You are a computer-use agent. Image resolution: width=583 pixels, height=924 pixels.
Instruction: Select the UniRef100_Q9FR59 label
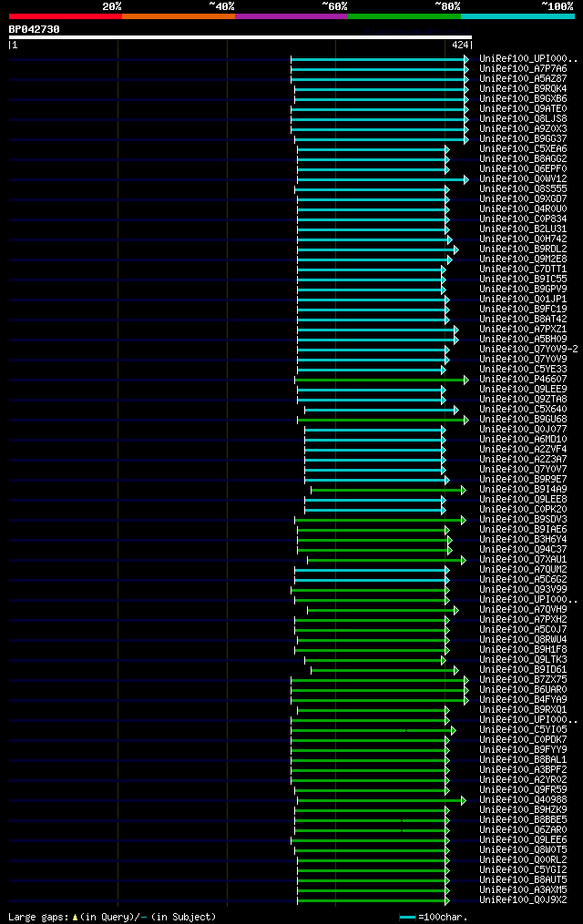coord(523,790)
